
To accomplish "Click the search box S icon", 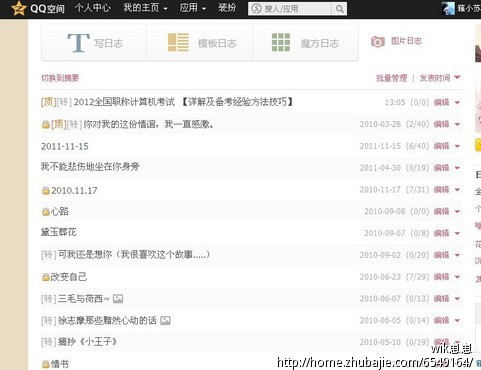I will 256,9.
